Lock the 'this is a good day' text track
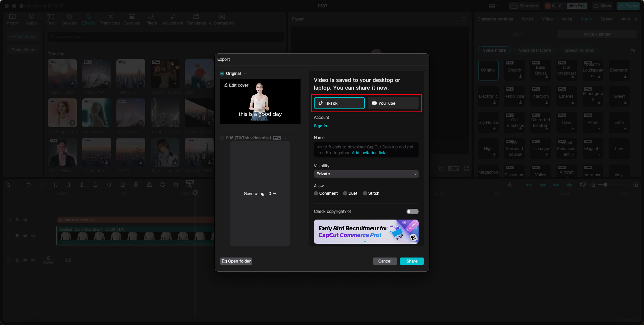This screenshot has width=644, height=325. [x=17, y=220]
